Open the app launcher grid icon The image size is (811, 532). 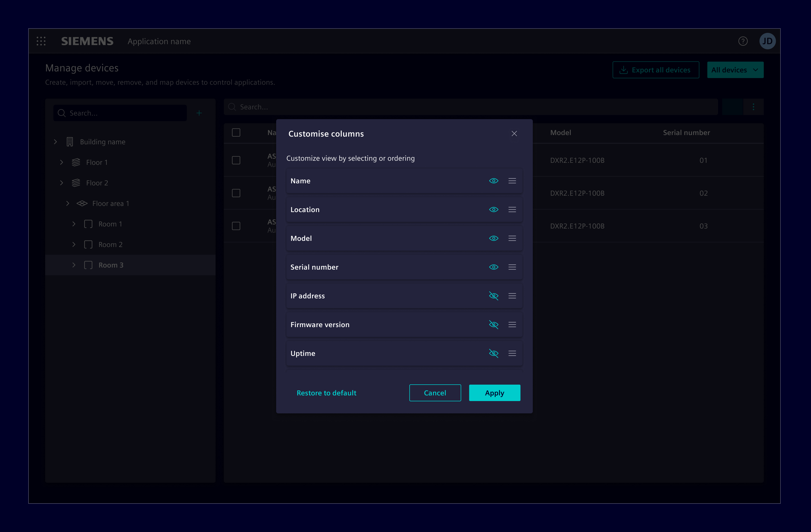tap(41, 41)
